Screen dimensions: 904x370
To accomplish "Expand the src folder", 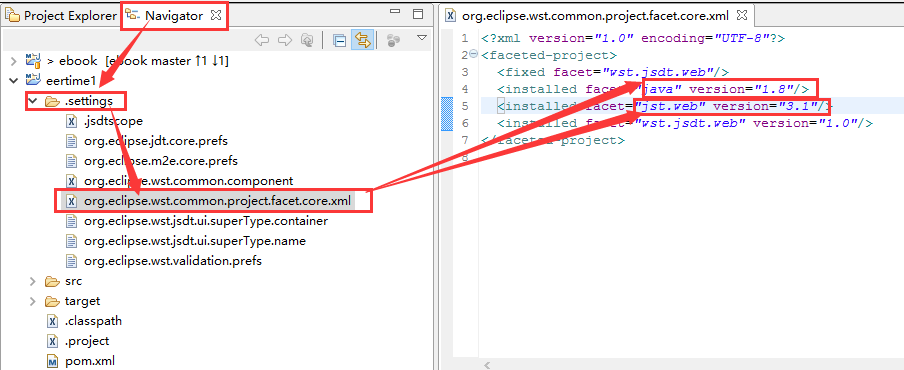I will coord(32,281).
